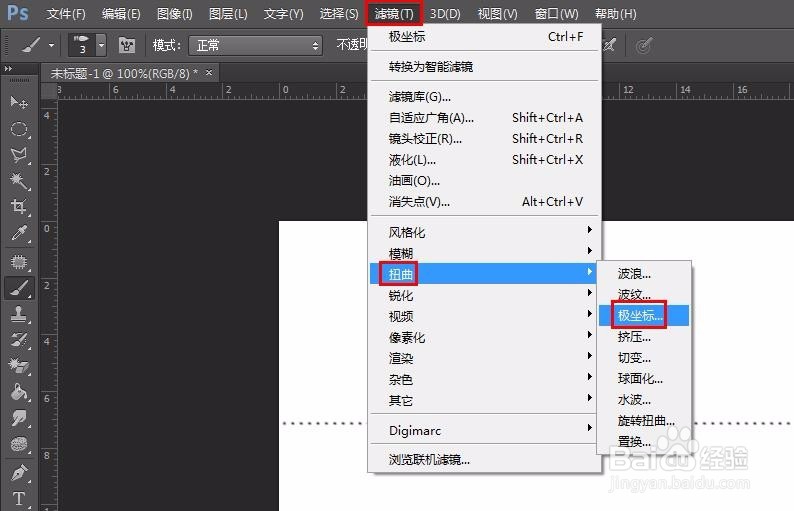
Task: Select the Sponge tool
Action: pyautogui.click(x=19, y=444)
